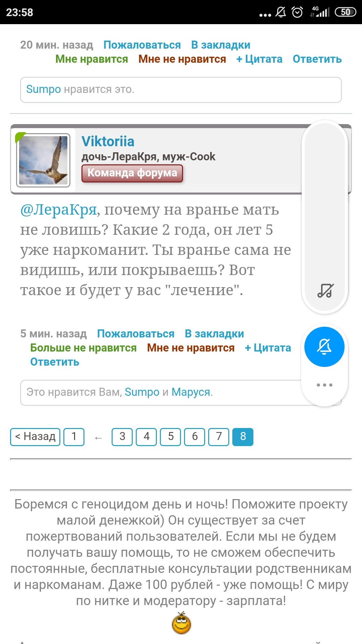Image resolution: width=362 pixels, height=644 pixels.
Task: Click Мне нравится on the top post
Action: pos(92,59)
